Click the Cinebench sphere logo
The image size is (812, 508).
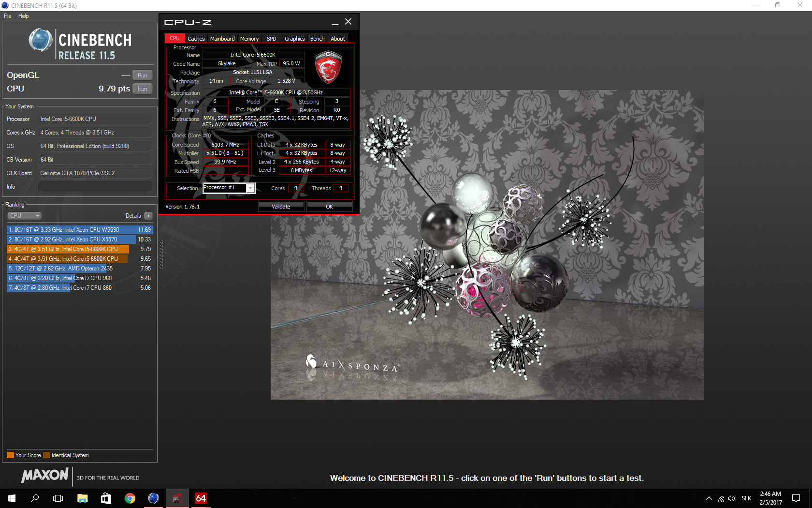tap(41, 40)
